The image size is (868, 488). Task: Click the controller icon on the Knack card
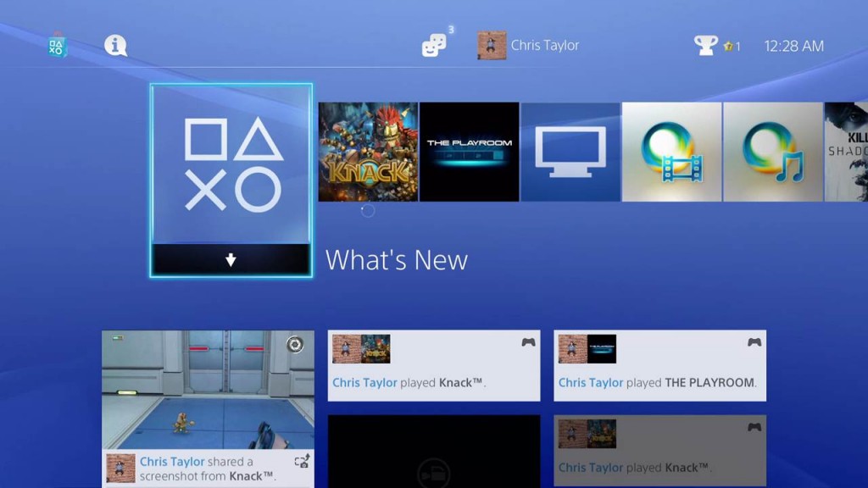click(x=527, y=341)
